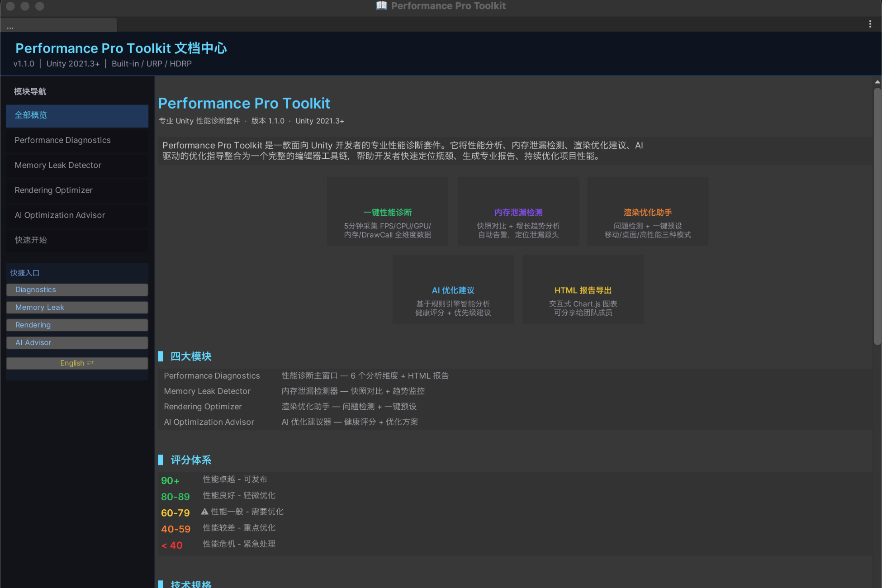Click the 快捷入口 sidebar heading
Screen dimensions: 882x588
pos(25,273)
